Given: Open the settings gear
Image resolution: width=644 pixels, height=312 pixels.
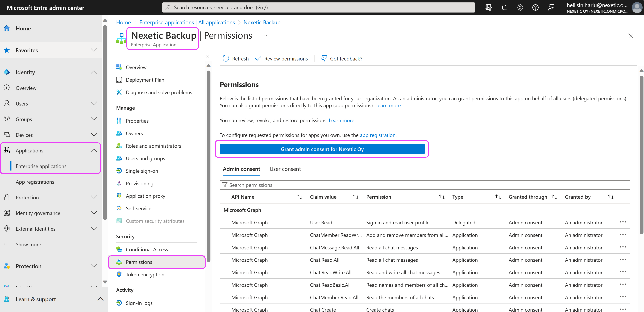Looking at the screenshot, I should click(520, 7).
